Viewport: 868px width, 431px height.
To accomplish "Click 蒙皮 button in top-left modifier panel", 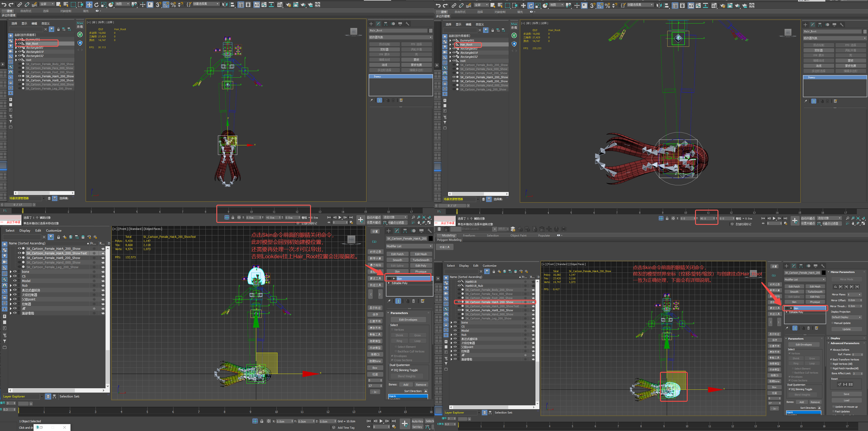I will click(416, 60).
